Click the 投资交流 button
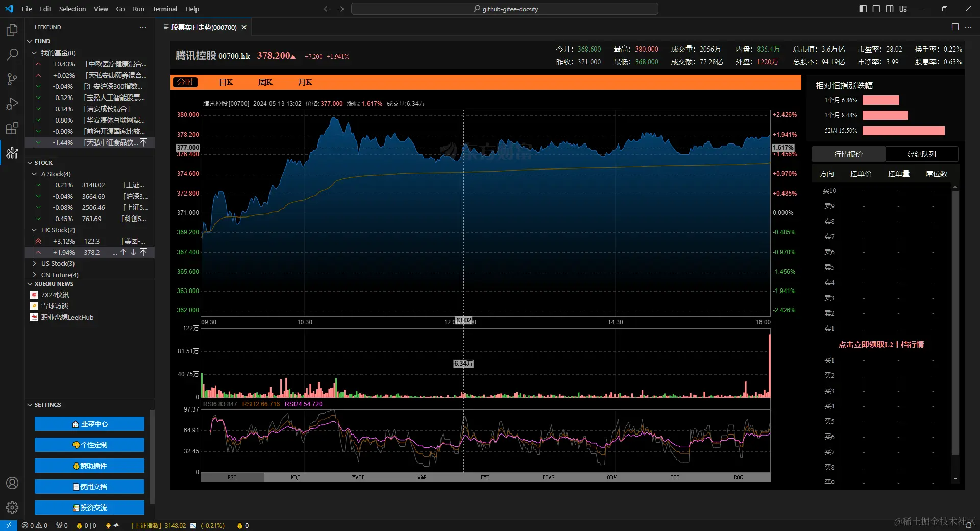Image resolution: width=980 pixels, height=531 pixels. (89, 508)
